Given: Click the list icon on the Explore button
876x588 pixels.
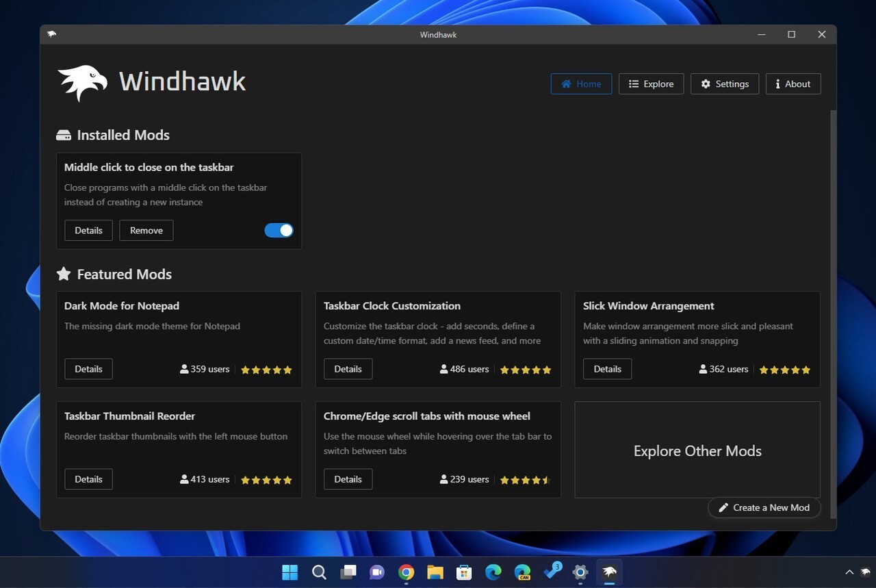Looking at the screenshot, I should 633,84.
